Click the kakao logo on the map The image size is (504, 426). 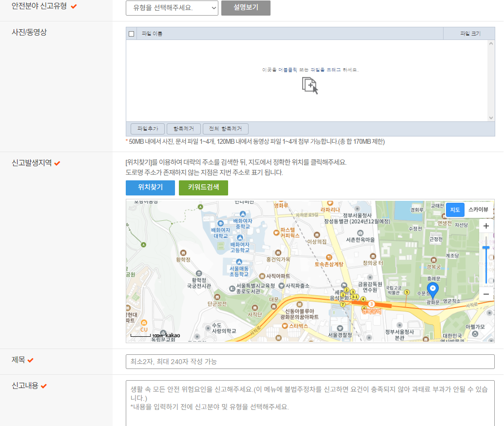(x=173, y=335)
